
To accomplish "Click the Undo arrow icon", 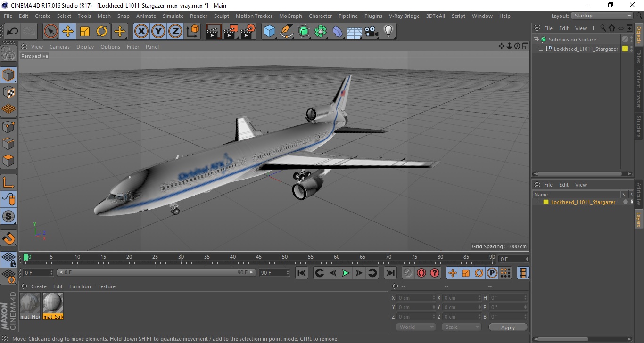I will pos(12,32).
